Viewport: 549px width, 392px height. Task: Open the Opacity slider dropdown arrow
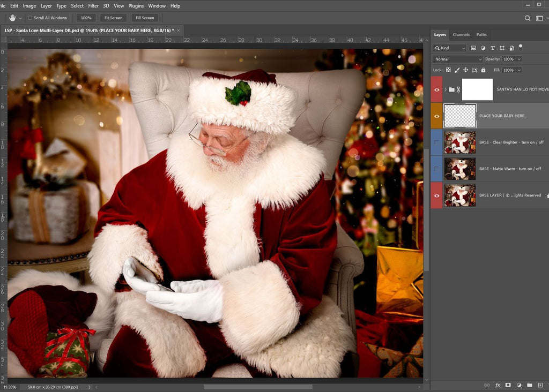(519, 59)
